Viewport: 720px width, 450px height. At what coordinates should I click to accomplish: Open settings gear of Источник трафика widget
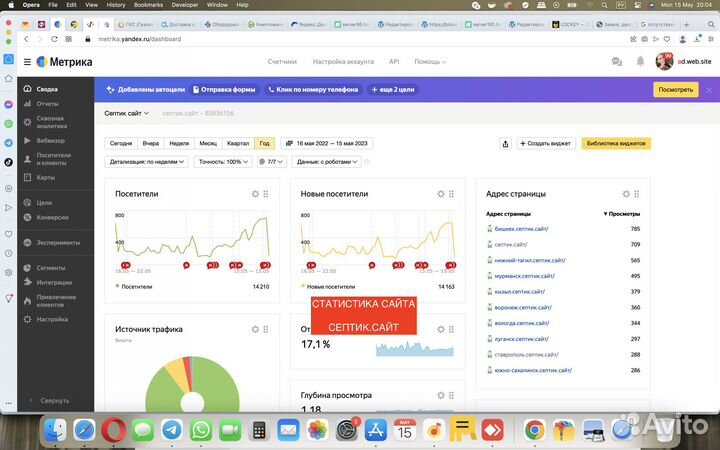click(x=255, y=329)
